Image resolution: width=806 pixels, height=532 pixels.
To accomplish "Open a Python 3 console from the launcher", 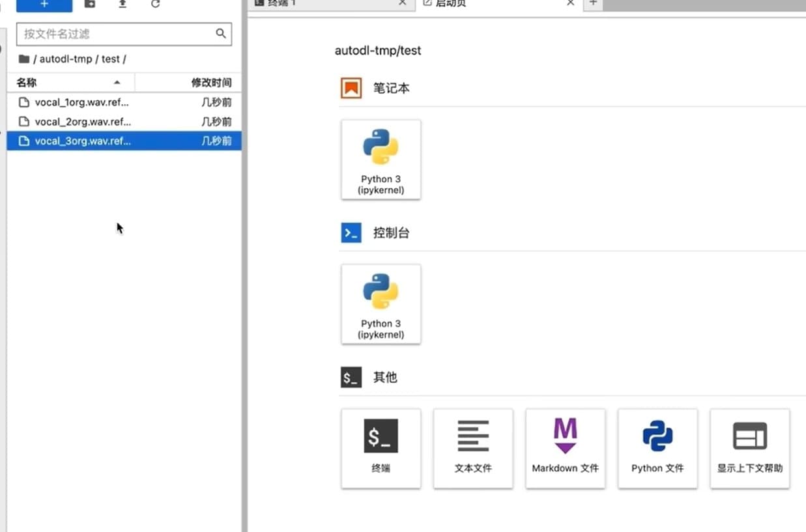I will point(381,303).
